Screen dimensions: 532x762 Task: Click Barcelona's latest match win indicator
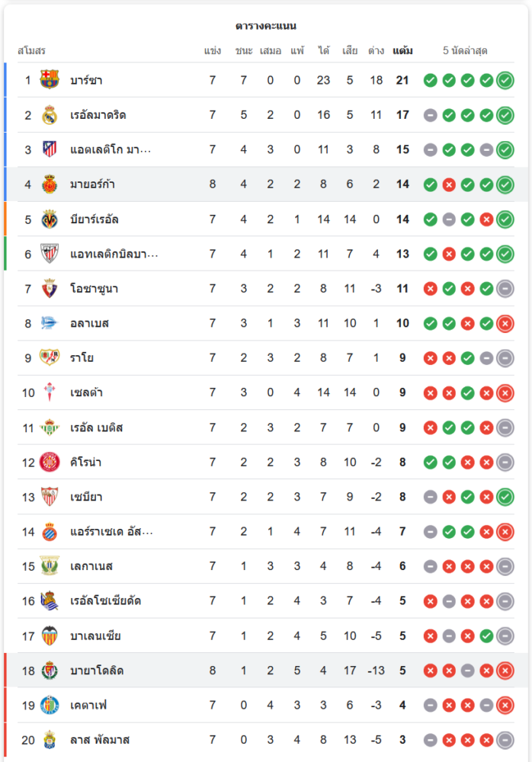505,80
